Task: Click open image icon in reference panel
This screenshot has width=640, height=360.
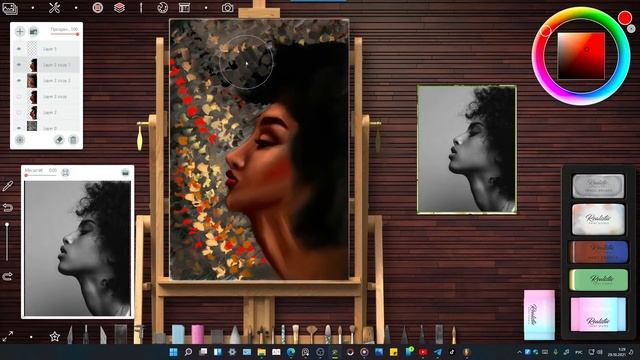Action: tap(125, 173)
